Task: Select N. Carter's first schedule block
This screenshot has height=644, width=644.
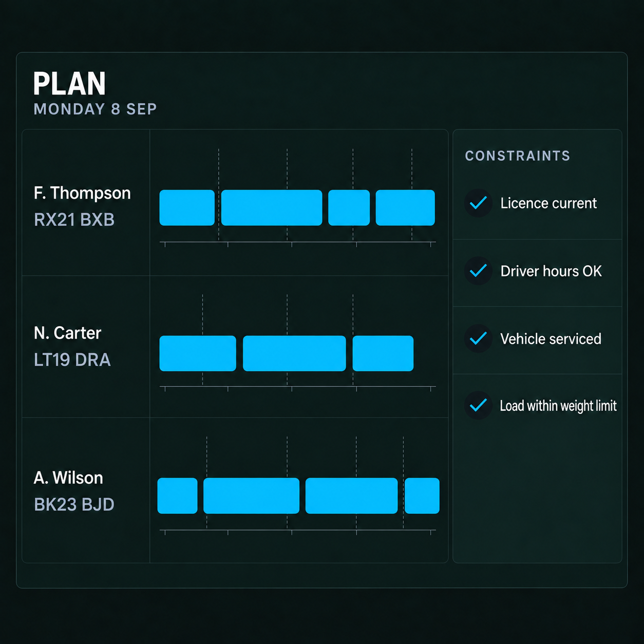Action: tap(198, 353)
